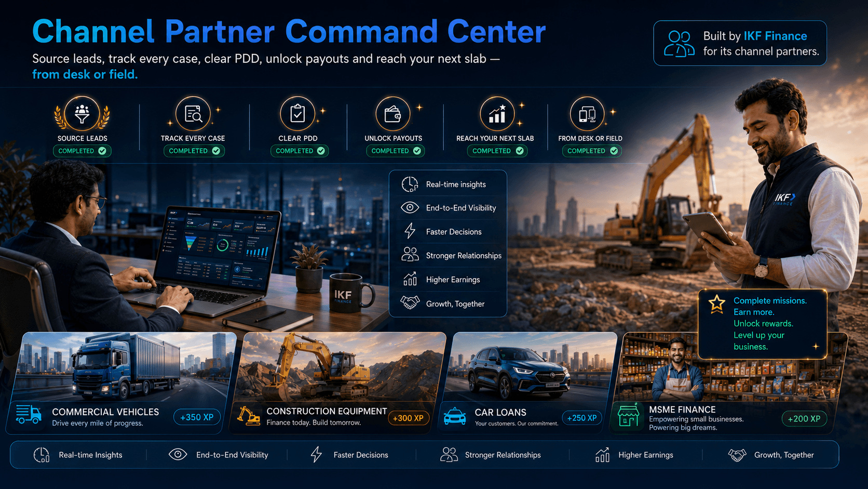Click the Channel Partner Command Center title
Image resolution: width=868 pixels, height=489 pixels.
click(x=289, y=31)
